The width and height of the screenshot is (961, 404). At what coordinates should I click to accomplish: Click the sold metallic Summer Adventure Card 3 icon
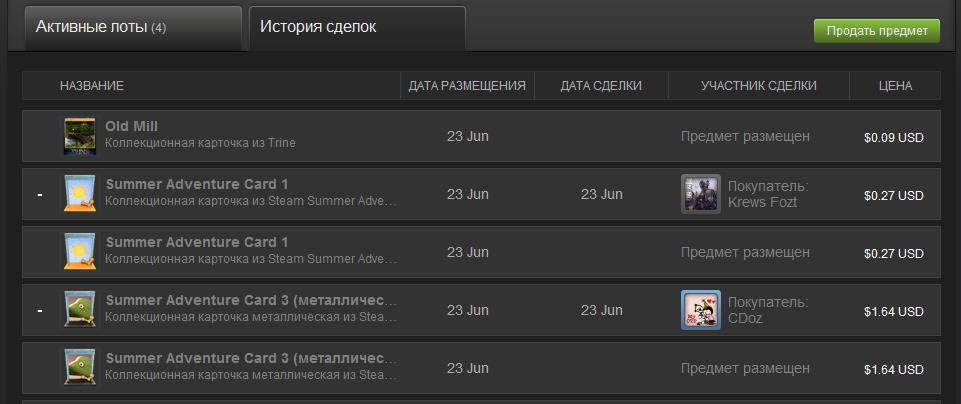point(80,310)
